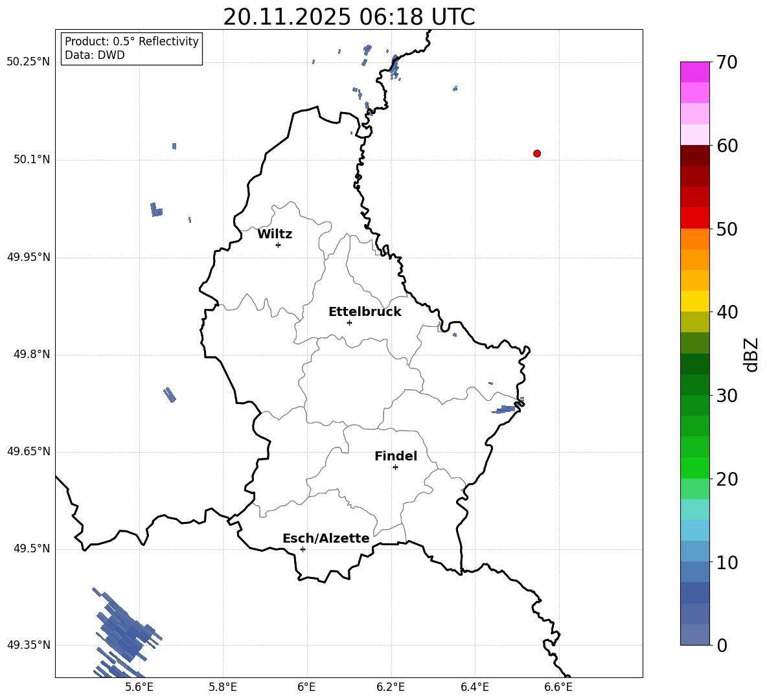Click the Data: DWD text

tap(95, 55)
